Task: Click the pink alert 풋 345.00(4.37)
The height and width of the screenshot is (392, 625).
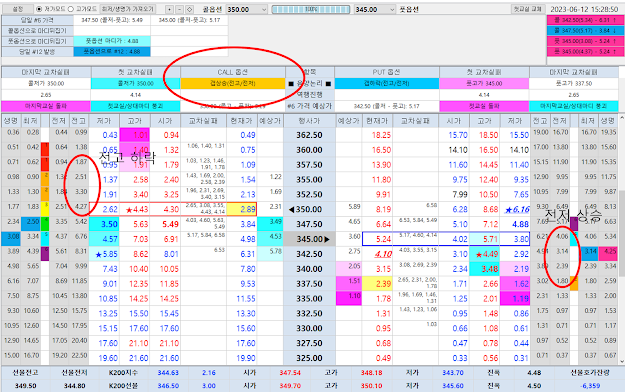Action: (x=585, y=51)
